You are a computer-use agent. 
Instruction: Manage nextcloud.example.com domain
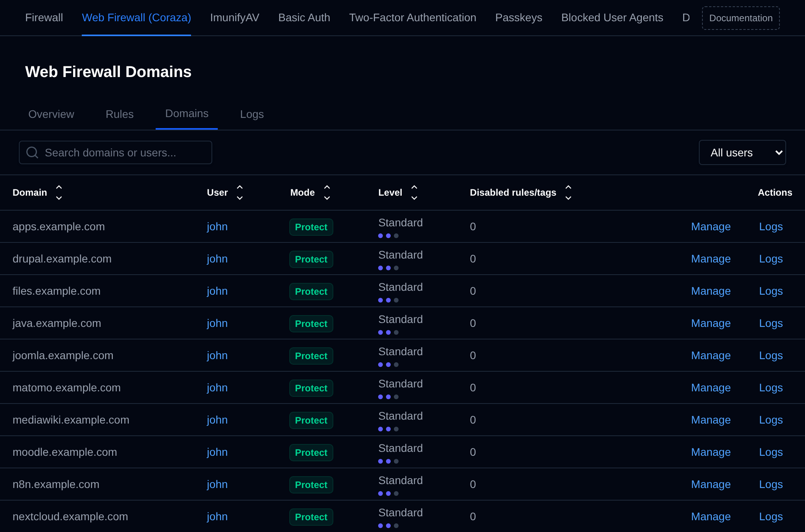[x=711, y=517]
